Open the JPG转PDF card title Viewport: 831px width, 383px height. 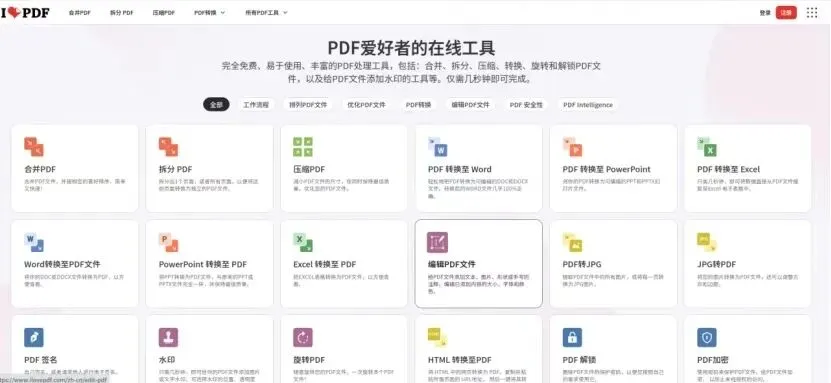coord(717,264)
